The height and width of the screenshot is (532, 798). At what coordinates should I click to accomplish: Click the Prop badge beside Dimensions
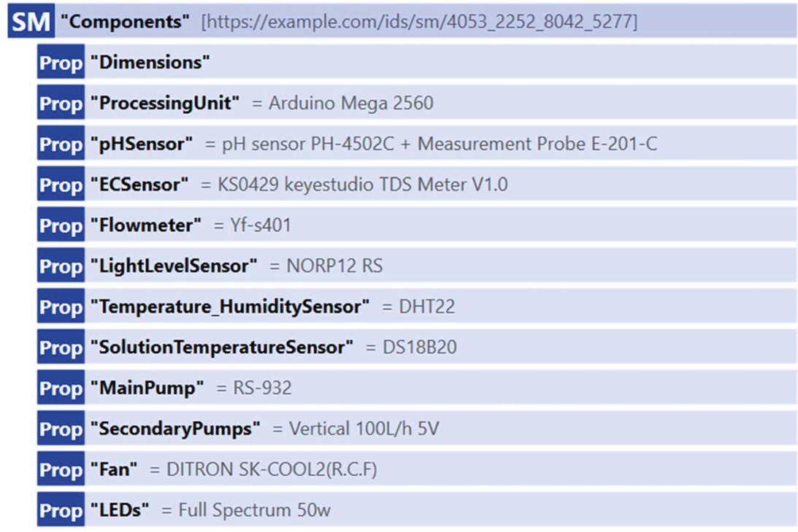coord(61,63)
